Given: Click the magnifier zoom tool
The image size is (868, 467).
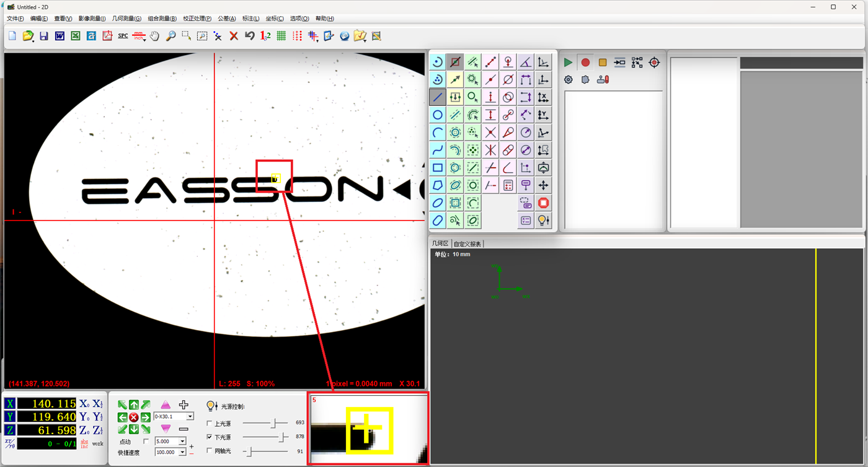Looking at the screenshot, I should [x=170, y=36].
